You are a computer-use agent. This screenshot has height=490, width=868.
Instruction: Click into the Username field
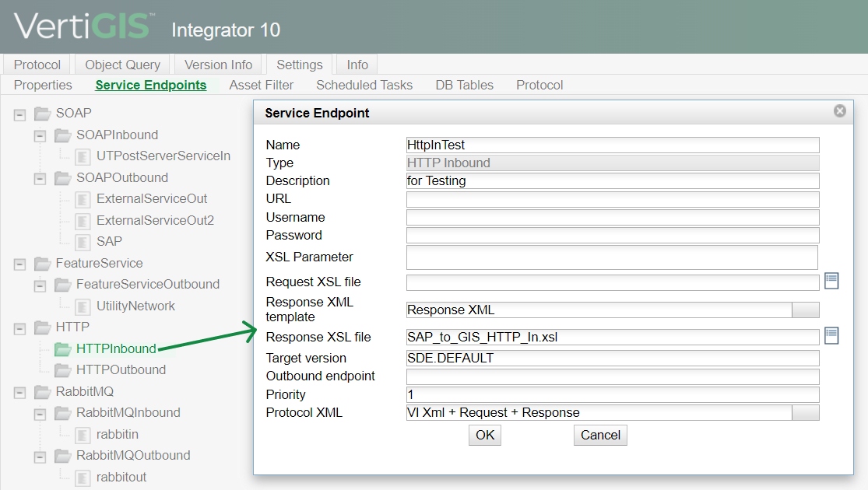[x=612, y=217]
